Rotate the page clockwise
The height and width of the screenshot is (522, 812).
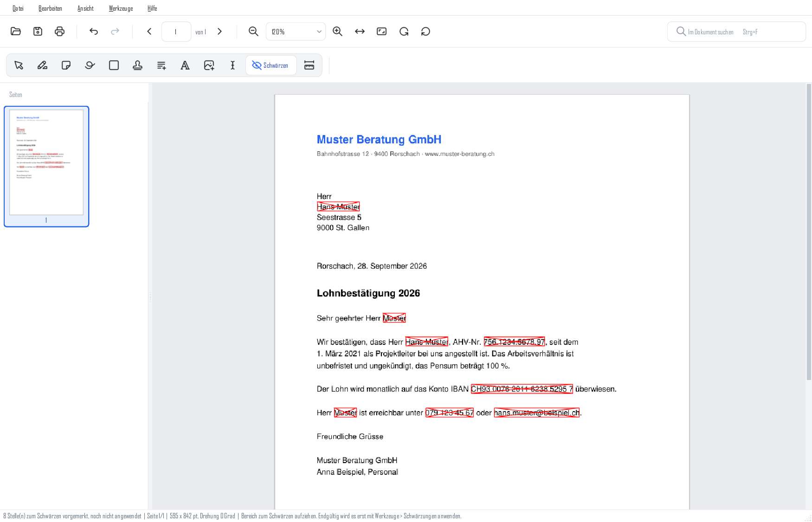tap(404, 32)
